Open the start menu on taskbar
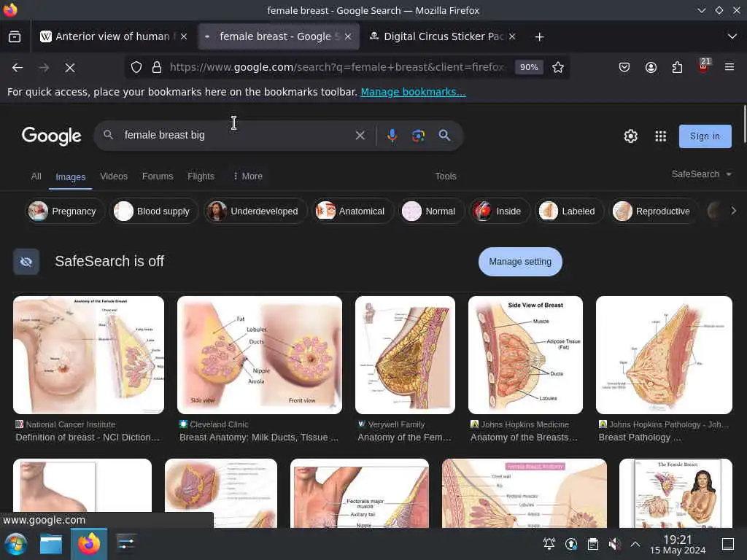This screenshot has width=747, height=560. tap(16, 544)
